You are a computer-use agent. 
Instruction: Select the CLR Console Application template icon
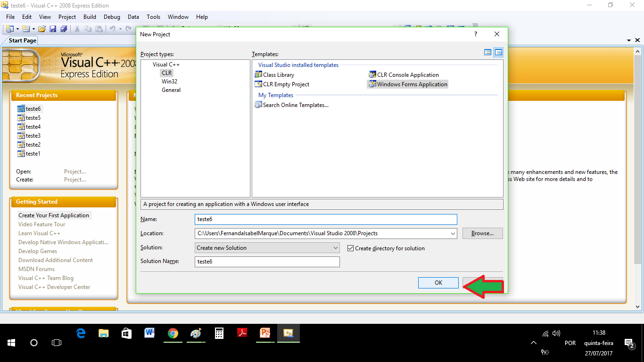coord(372,75)
